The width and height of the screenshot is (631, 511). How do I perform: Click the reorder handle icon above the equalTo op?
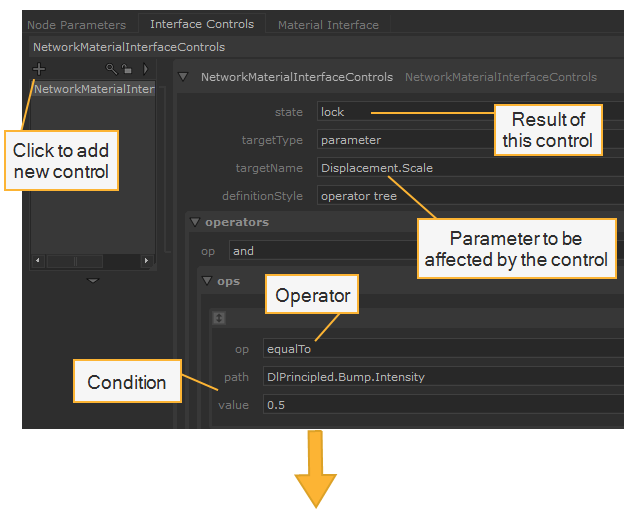tap(219, 318)
